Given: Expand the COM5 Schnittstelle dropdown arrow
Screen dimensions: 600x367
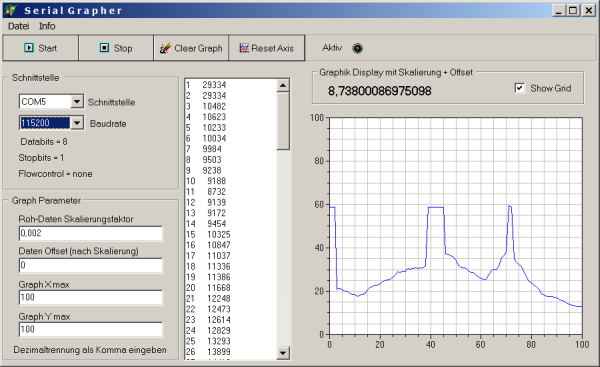Looking at the screenshot, I should pos(77,101).
